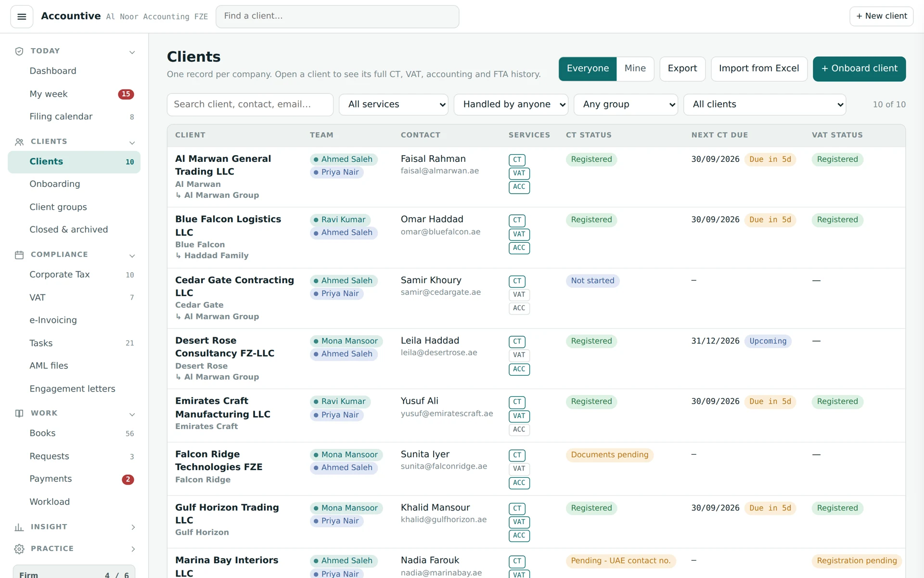This screenshot has height=578, width=924.
Task: Click the Clients people icon
Action: click(19, 142)
